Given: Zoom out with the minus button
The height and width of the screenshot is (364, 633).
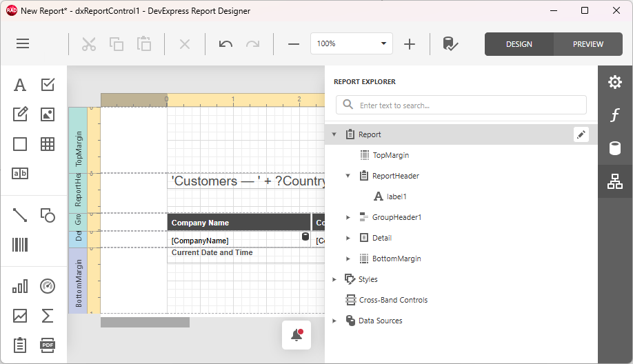Looking at the screenshot, I should [294, 44].
